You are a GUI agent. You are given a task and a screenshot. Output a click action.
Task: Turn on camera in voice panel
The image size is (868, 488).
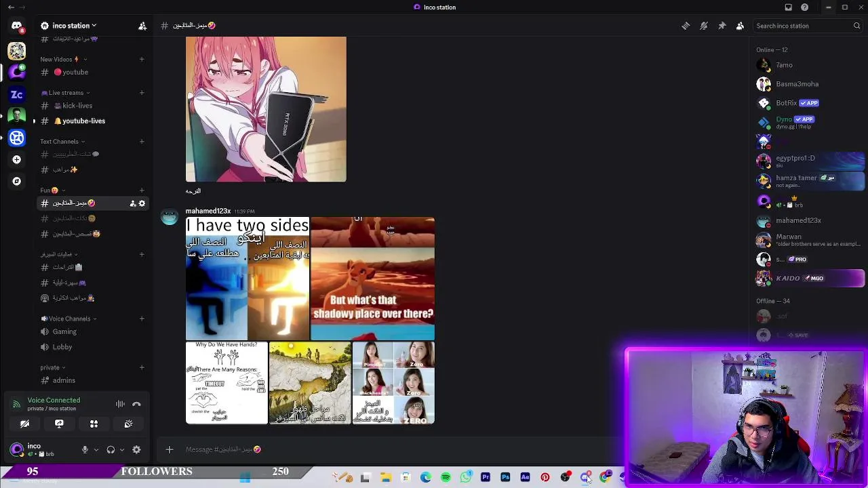pyautogui.click(x=25, y=424)
